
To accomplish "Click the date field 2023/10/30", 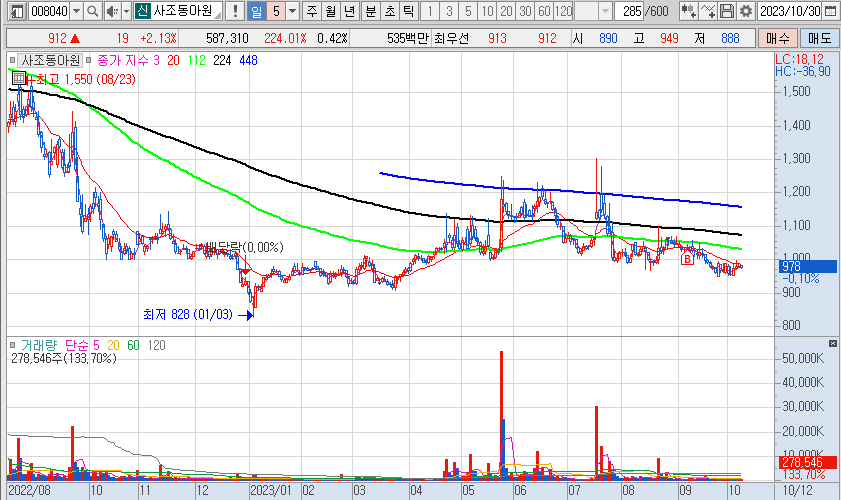I will pos(790,11).
